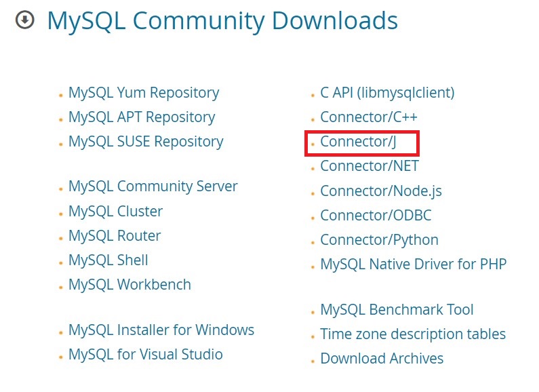View Time zone description tables
Viewport: 539px width, 392px height.
coord(413,334)
